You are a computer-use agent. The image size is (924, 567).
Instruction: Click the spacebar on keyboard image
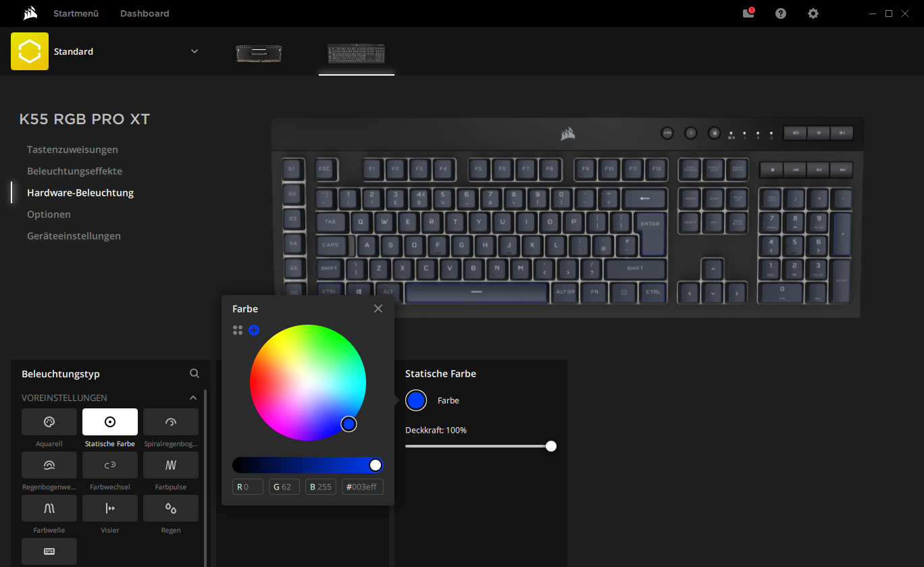point(476,292)
